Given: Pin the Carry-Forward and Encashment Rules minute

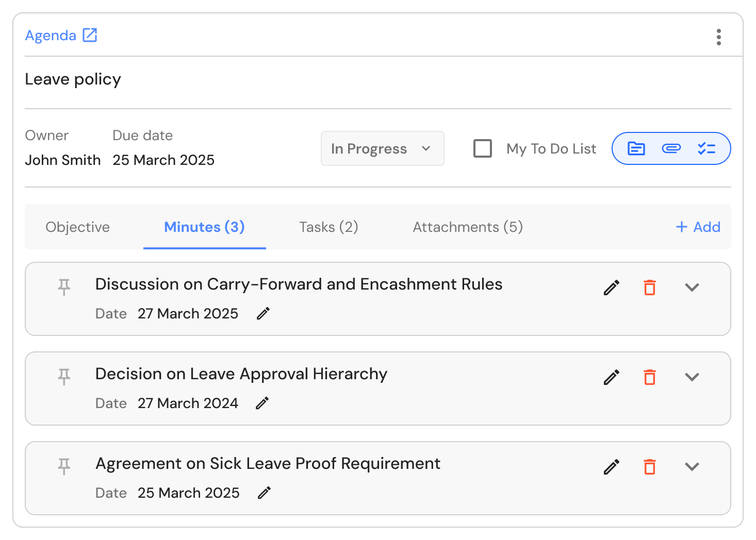Looking at the screenshot, I should pyautogui.click(x=64, y=287).
